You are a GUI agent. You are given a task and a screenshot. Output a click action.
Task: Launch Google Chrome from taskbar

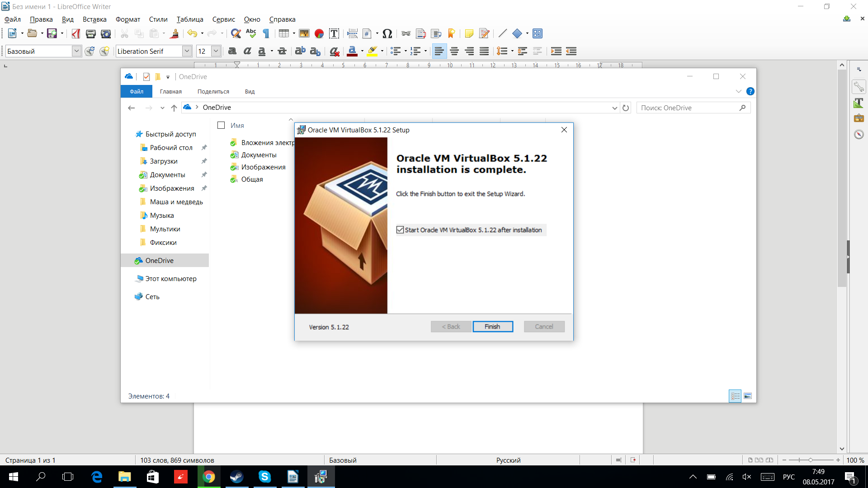[x=208, y=477]
